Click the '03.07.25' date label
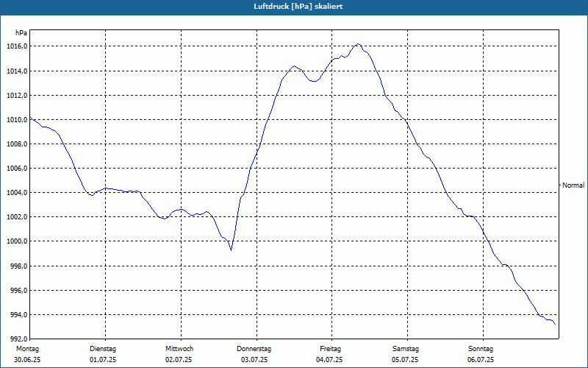Image resolution: width=588 pixels, height=368 pixels. click(x=254, y=360)
